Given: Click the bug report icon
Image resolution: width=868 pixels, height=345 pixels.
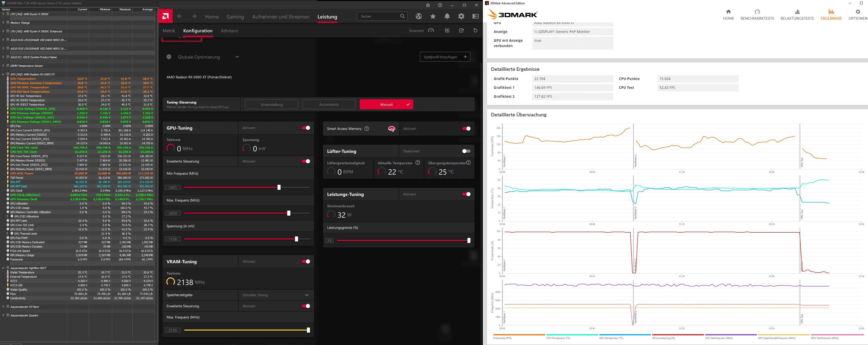Looking at the screenshot, I should pyautogui.click(x=428, y=5).
